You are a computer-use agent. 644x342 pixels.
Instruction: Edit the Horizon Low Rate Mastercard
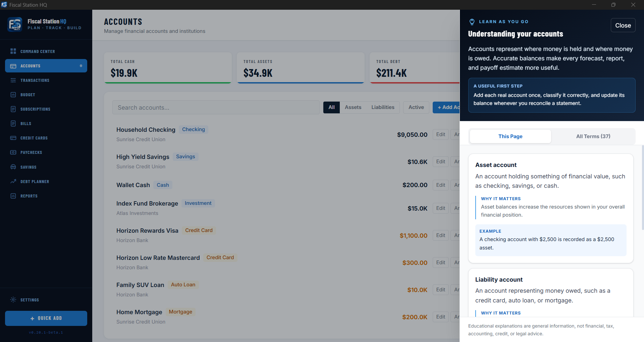pos(440,263)
